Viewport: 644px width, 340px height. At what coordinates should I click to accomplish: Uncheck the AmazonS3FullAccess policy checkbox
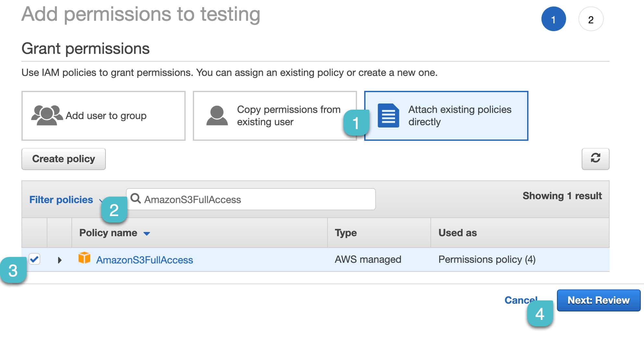click(34, 259)
